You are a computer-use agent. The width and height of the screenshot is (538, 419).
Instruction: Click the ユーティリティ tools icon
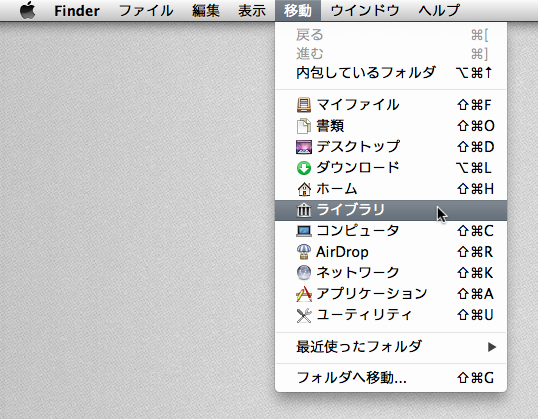304,315
